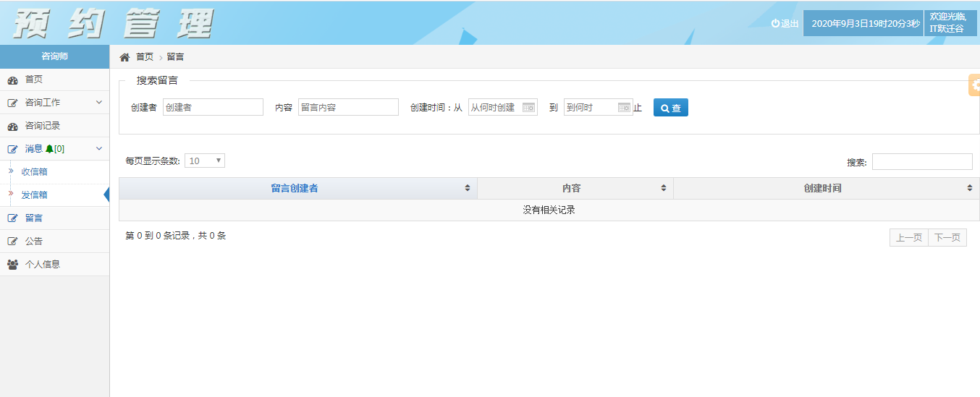Click the 没有相关记录 table row
This screenshot has width=980, height=397.
coord(549,210)
